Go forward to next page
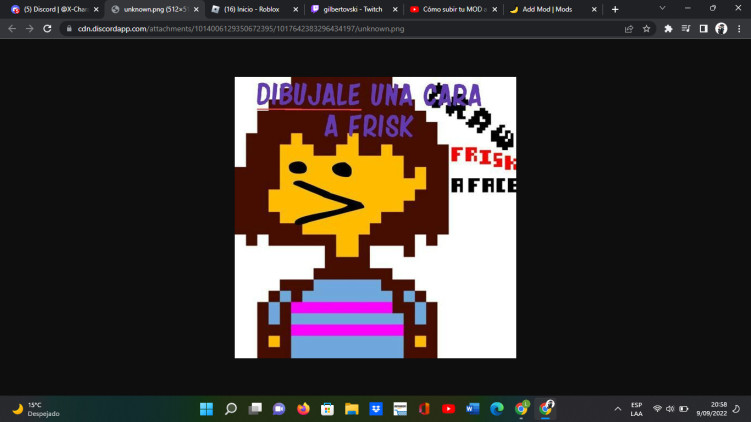The height and width of the screenshot is (422, 751). point(30,29)
